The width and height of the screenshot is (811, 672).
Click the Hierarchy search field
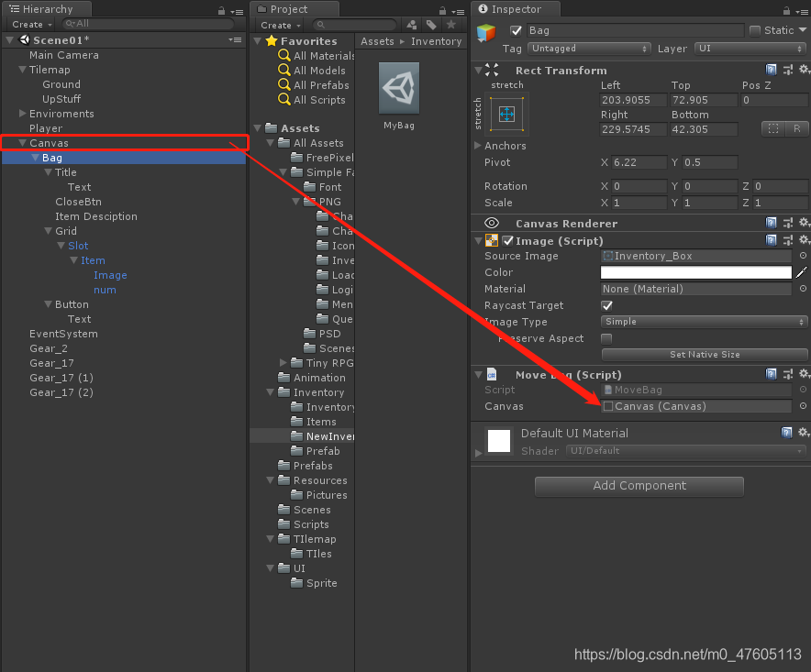[148, 24]
